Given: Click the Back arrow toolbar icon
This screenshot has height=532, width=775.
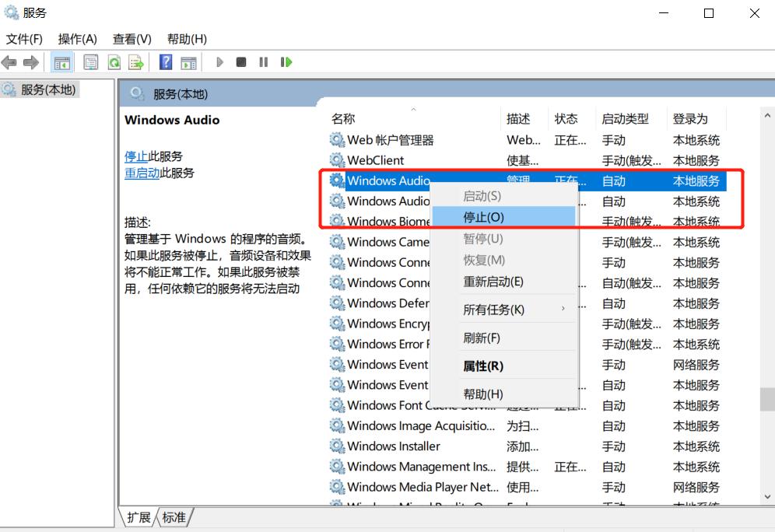Looking at the screenshot, I should pos(9,62).
